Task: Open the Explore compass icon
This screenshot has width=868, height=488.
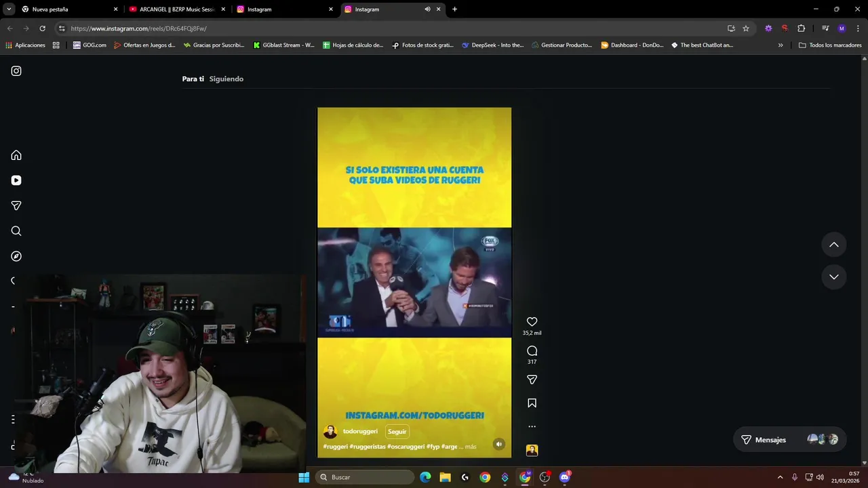Action: (x=16, y=256)
